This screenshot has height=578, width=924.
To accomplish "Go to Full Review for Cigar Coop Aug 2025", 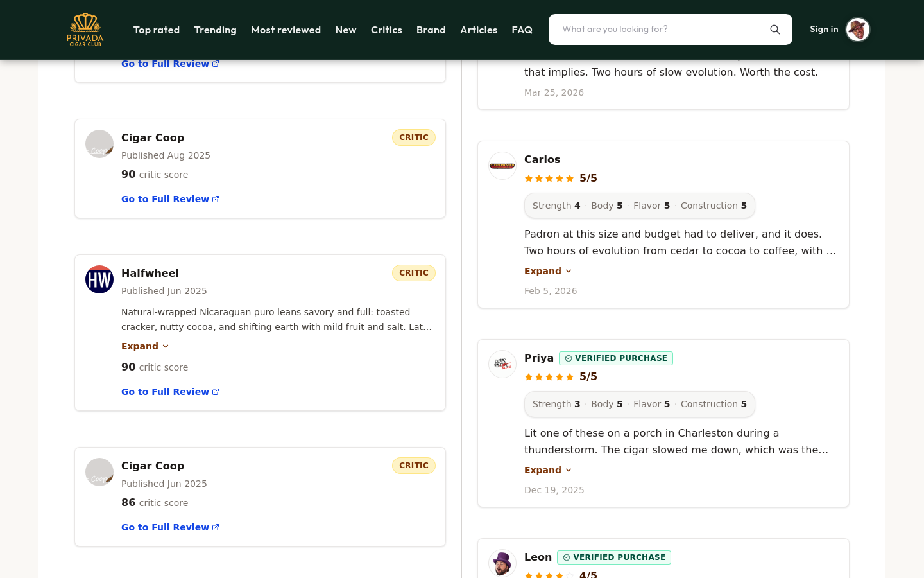I will pos(170,199).
